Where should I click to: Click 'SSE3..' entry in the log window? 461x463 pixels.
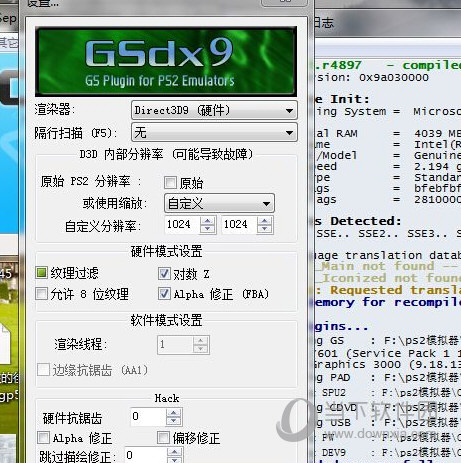point(427,234)
